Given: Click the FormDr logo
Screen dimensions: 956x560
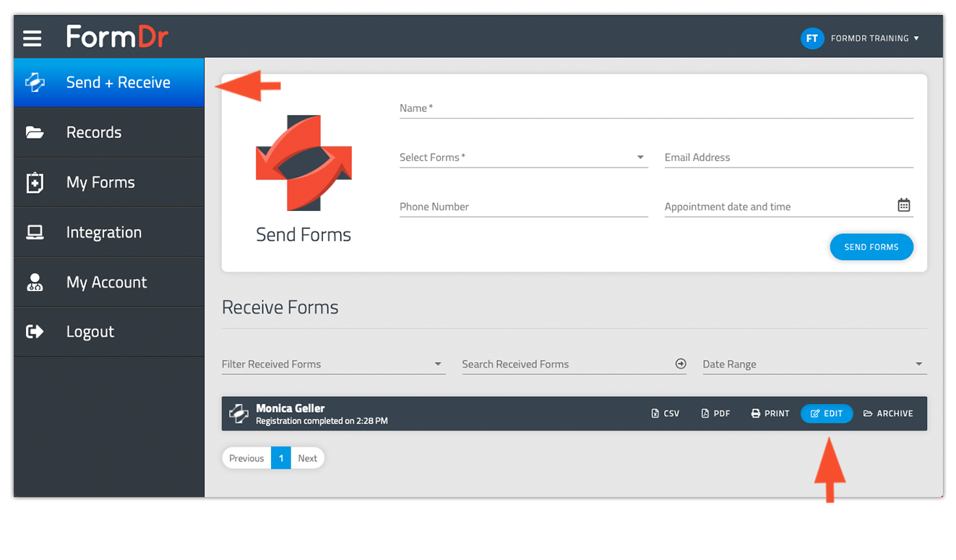Looking at the screenshot, I should click(x=117, y=37).
